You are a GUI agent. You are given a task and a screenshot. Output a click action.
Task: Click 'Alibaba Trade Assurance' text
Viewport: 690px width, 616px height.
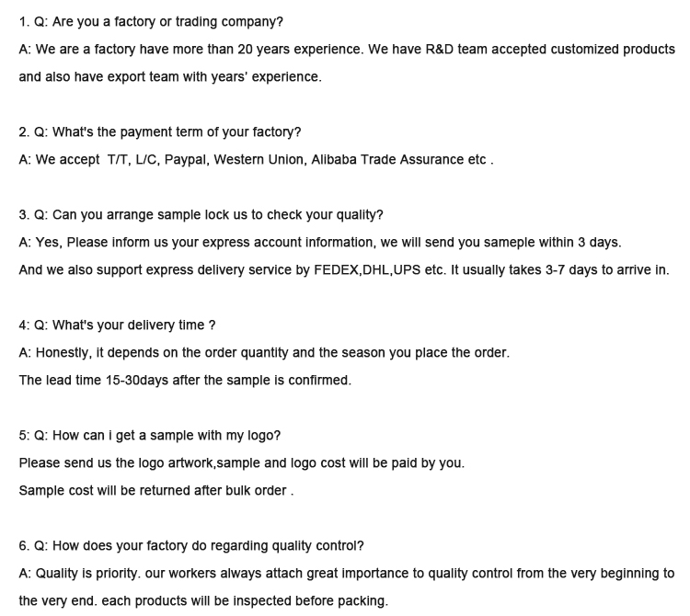pyautogui.click(x=387, y=159)
